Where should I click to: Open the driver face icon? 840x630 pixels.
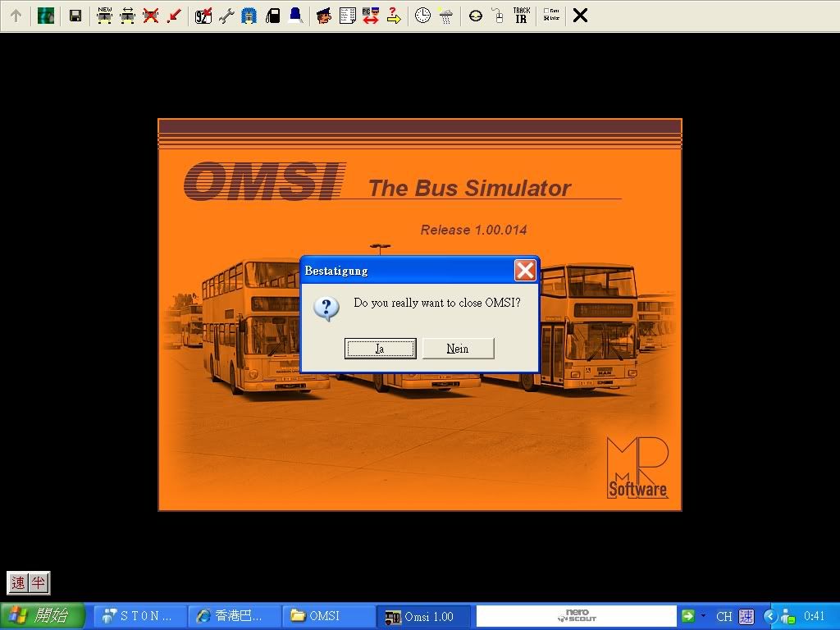(x=324, y=16)
